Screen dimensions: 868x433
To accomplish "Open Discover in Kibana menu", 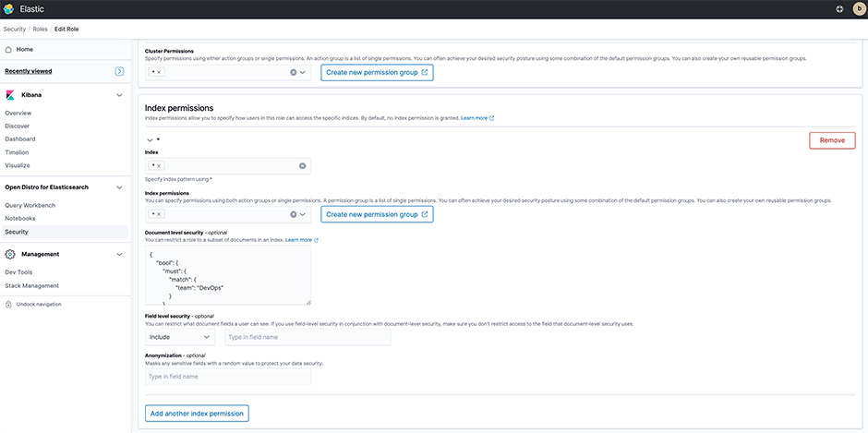I will [x=18, y=126].
